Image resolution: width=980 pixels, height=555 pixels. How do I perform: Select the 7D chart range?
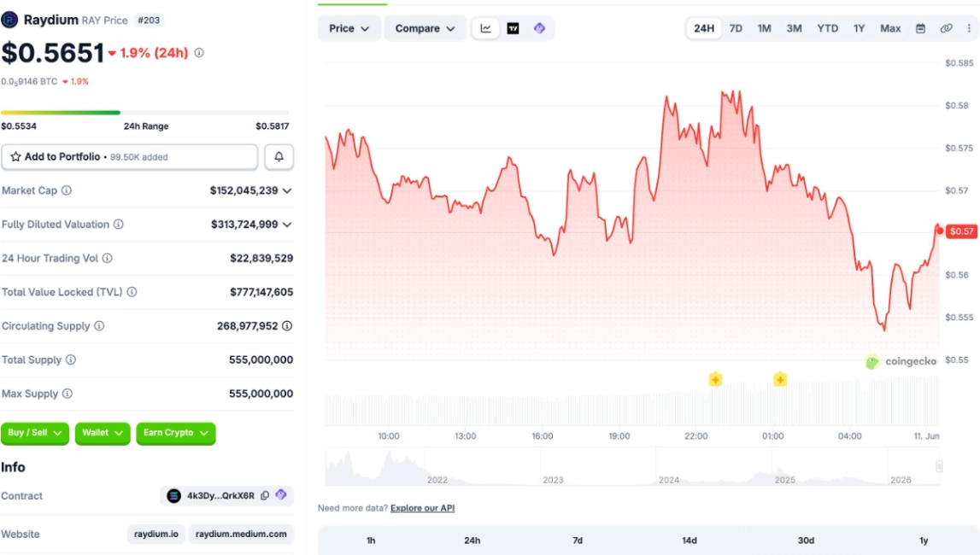pyautogui.click(x=736, y=28)
